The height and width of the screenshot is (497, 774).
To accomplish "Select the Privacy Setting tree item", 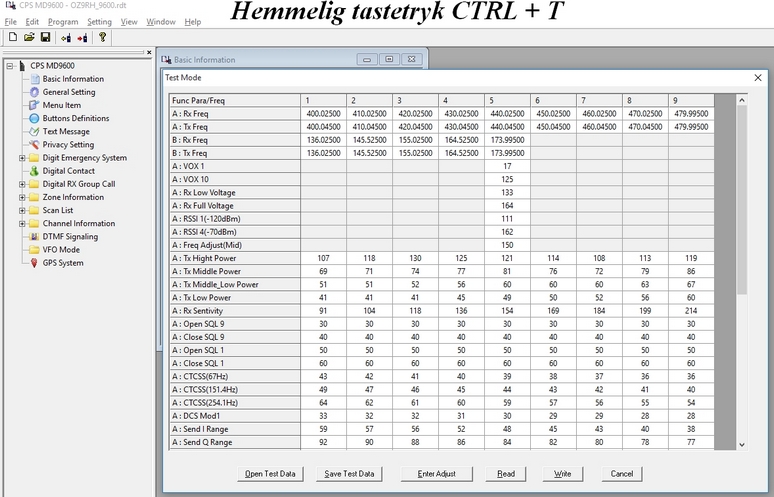I will click(68, 145).
